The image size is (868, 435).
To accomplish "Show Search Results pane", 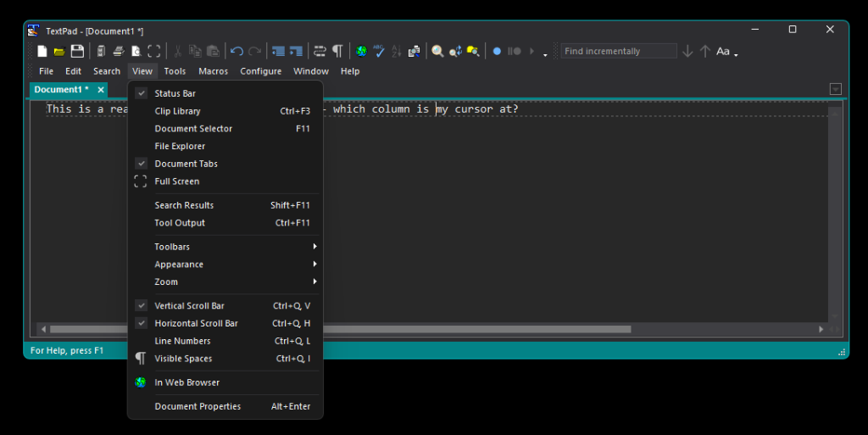I will [225, 205].
